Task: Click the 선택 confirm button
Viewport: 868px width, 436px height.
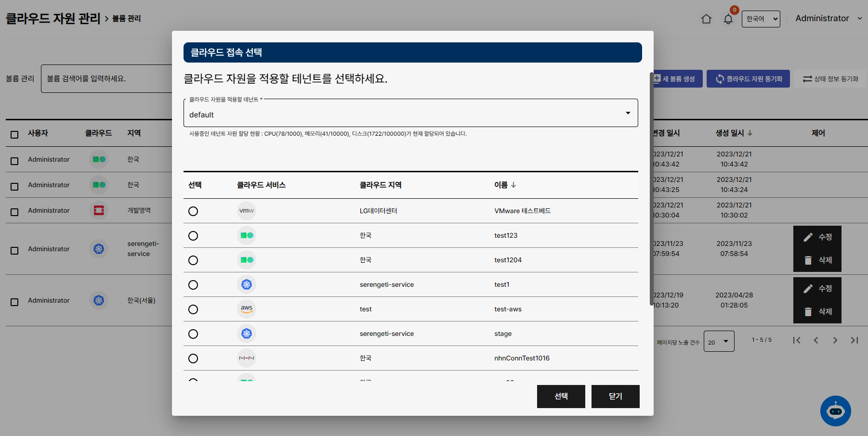Action: [x=561, y=396]
